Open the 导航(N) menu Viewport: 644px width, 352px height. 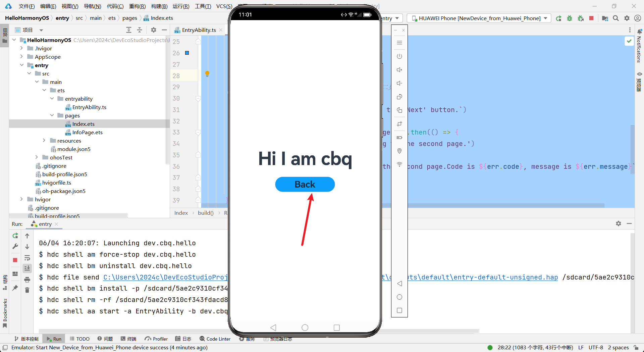(92, 6)
